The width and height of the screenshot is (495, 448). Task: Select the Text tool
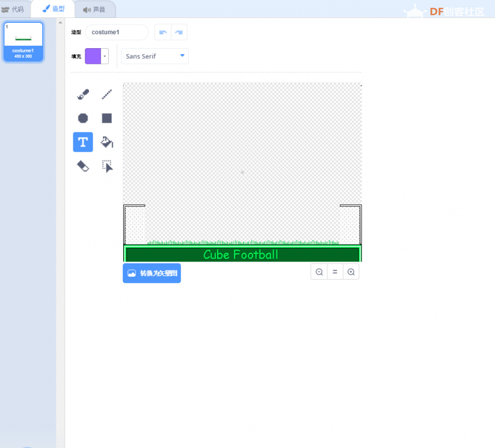coord(83,142)
